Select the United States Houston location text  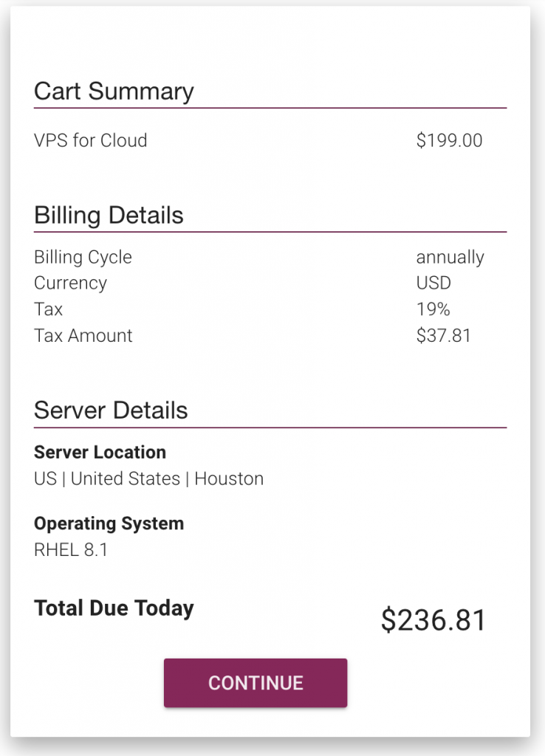click(x=148, y=478)
